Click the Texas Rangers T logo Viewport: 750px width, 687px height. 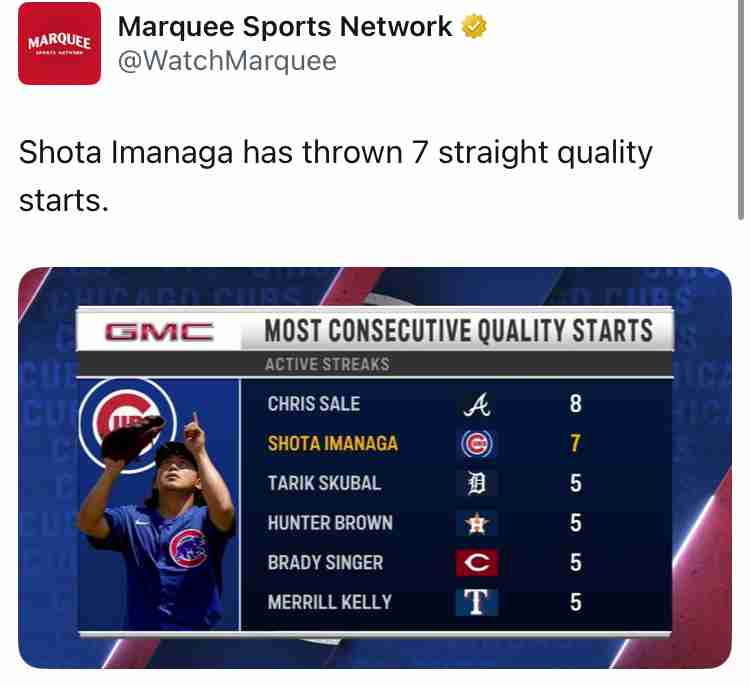coord(477,602)
